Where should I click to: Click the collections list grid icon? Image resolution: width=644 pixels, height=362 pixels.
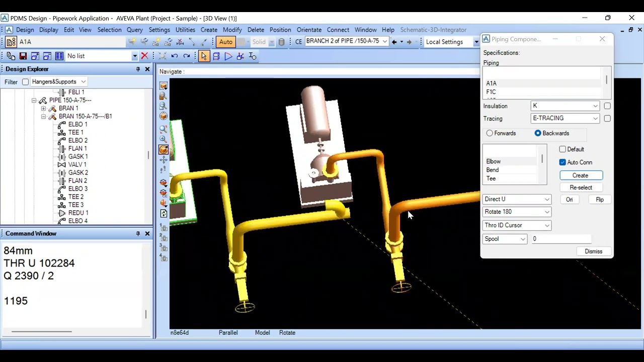59,56
